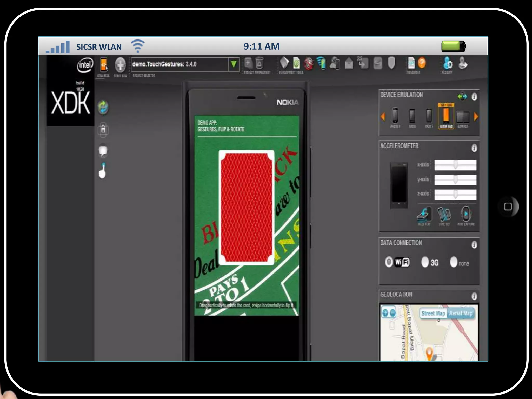The image size is (532, 399).
Task: Open the Geolocation panel info icon
Action: click(x=474, y=296)
